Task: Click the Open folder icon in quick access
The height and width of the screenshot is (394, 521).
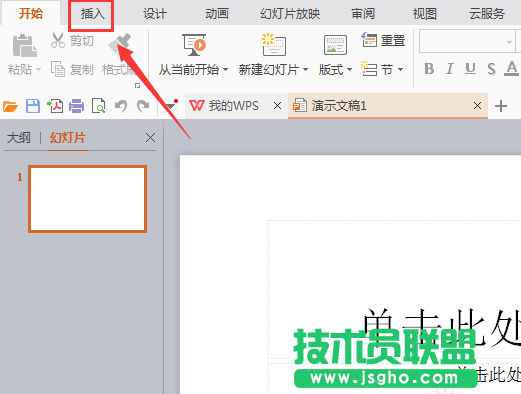Action: 10,106
